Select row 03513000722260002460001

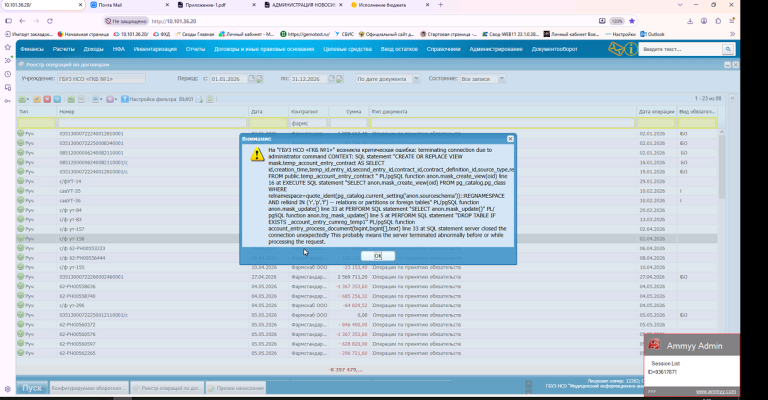[367, 277]
